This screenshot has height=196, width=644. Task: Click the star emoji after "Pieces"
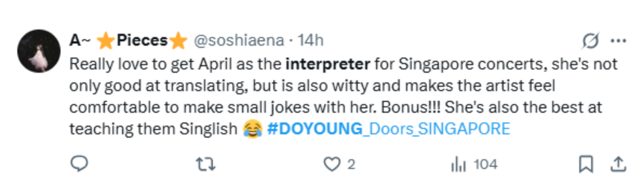[178, 41]
